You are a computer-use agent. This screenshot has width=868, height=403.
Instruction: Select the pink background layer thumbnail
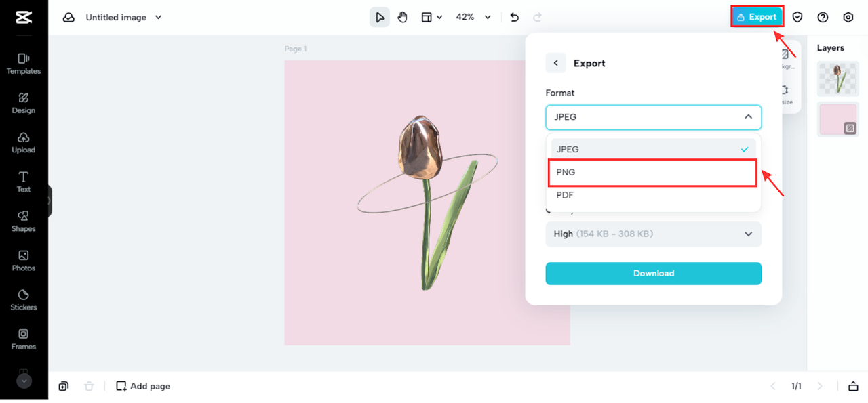(838, 119)
